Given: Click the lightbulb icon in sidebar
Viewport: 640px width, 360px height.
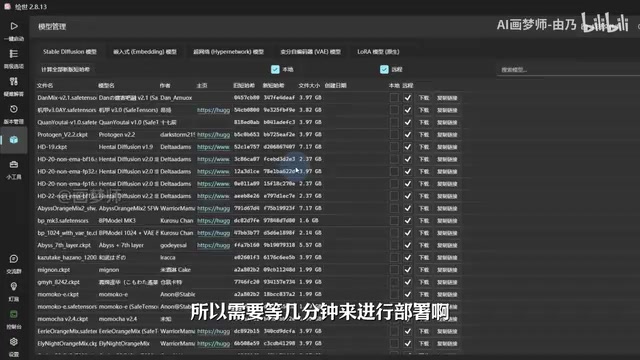Looking at the screenshot, I should tap(14, 287).
